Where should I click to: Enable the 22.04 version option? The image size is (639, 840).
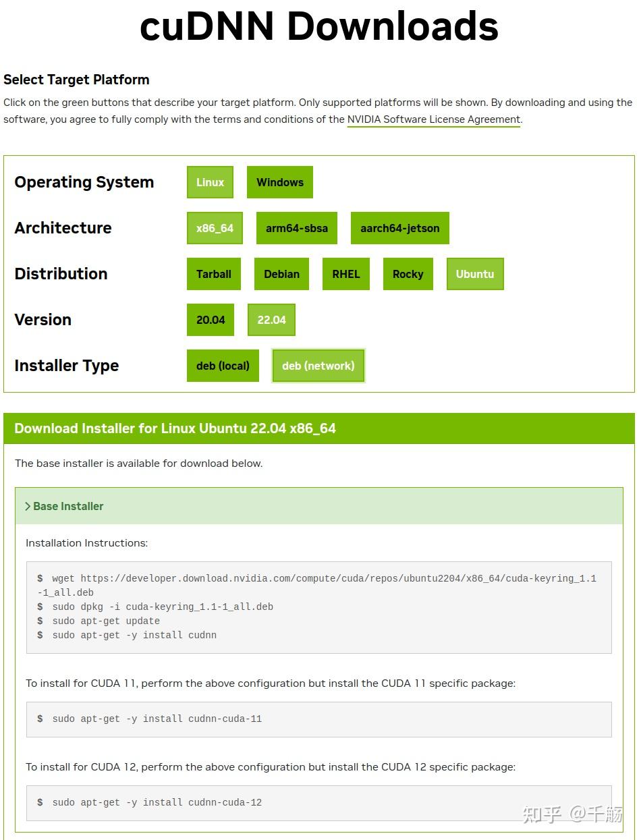click(271, 320)
